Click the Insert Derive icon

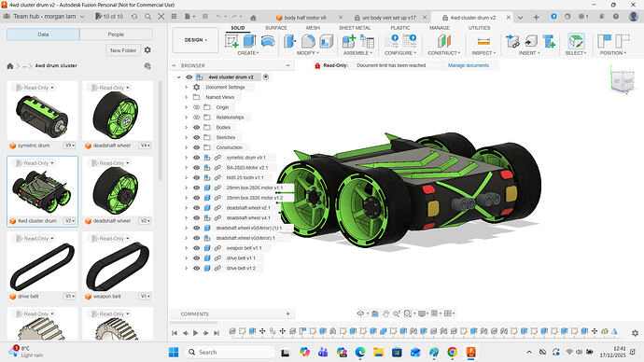[x=512, y=41]
